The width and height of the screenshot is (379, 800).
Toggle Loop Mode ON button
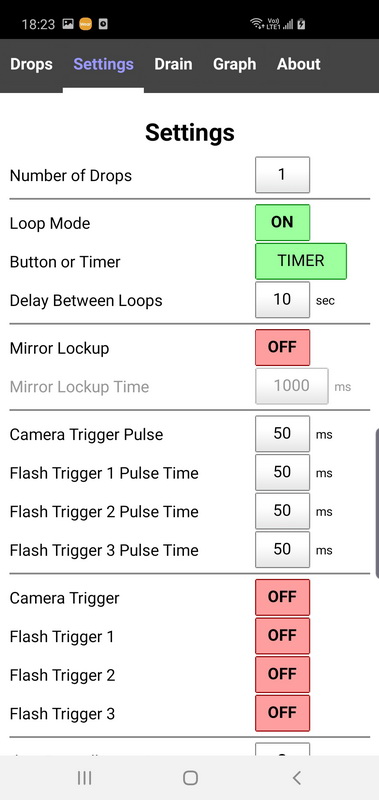pos(282,222)
